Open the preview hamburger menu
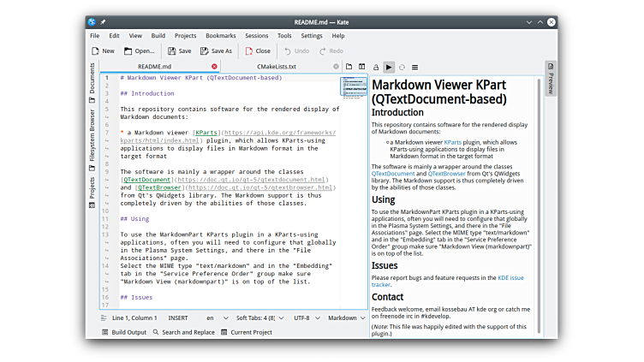 pyautogui.click(x=414, y=67)
